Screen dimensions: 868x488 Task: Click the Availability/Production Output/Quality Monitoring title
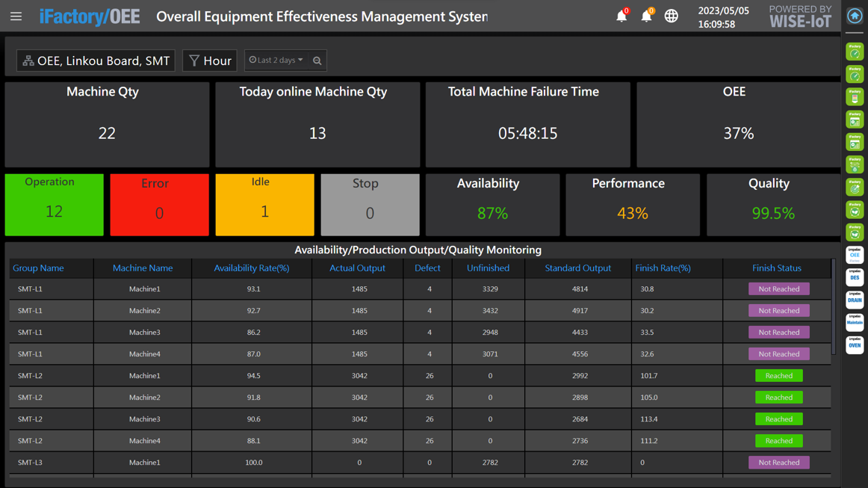click(418, 250)
